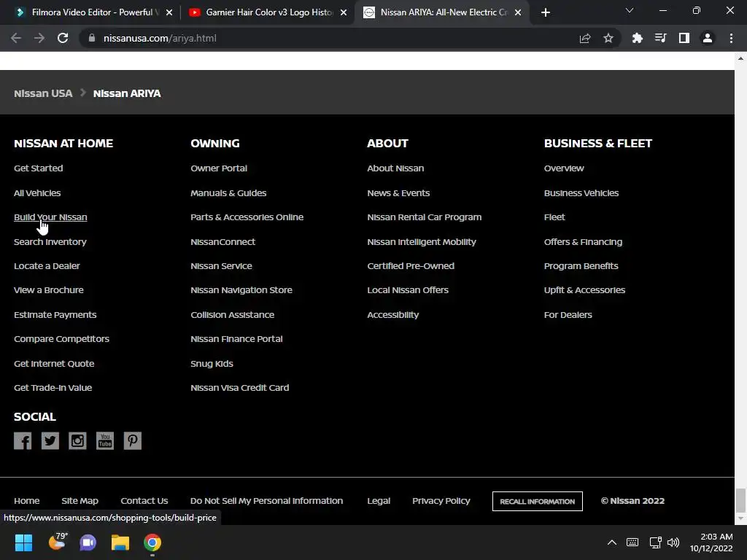
Task: Open the NissanConnect link
Action: point(223,242)
